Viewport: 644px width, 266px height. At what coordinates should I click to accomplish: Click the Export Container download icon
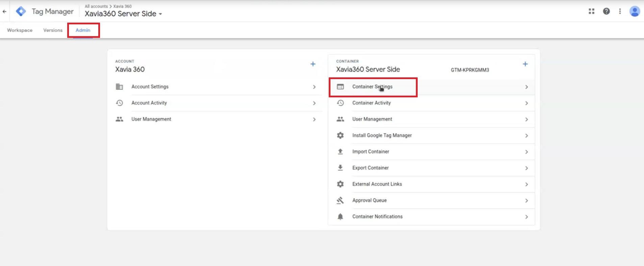(340, 168)
